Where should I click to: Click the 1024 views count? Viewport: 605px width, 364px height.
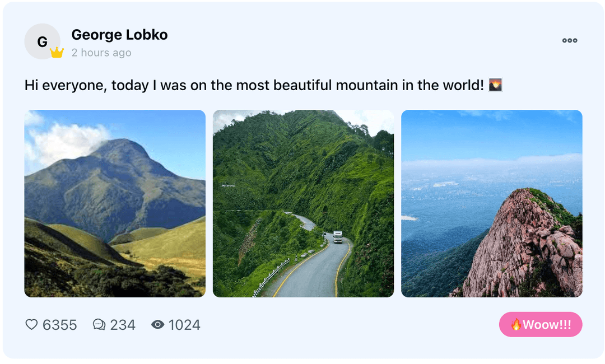[x=184, y=325]
